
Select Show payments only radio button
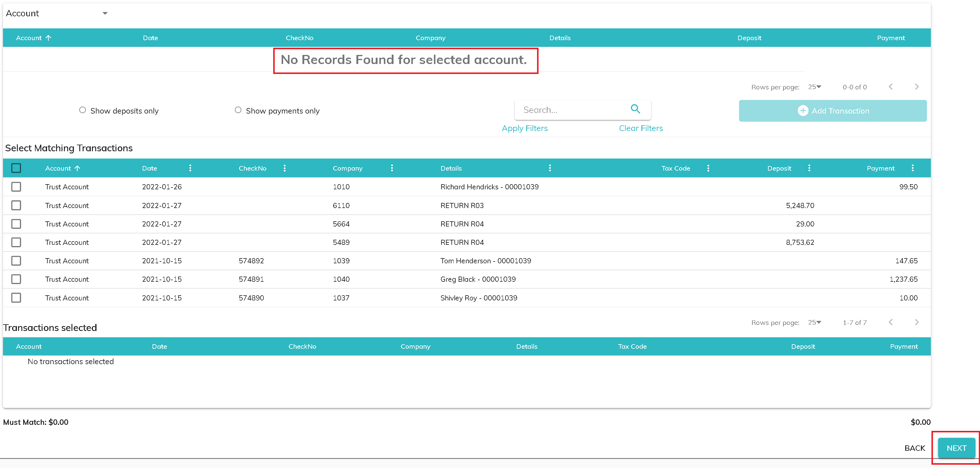click(x=238, y=110)
